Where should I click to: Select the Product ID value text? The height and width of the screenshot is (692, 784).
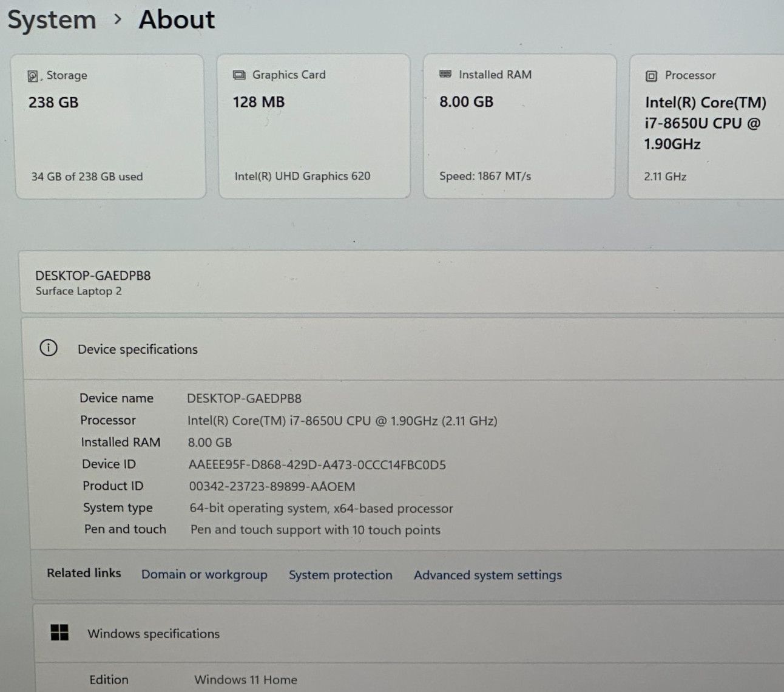coord(272,486)
